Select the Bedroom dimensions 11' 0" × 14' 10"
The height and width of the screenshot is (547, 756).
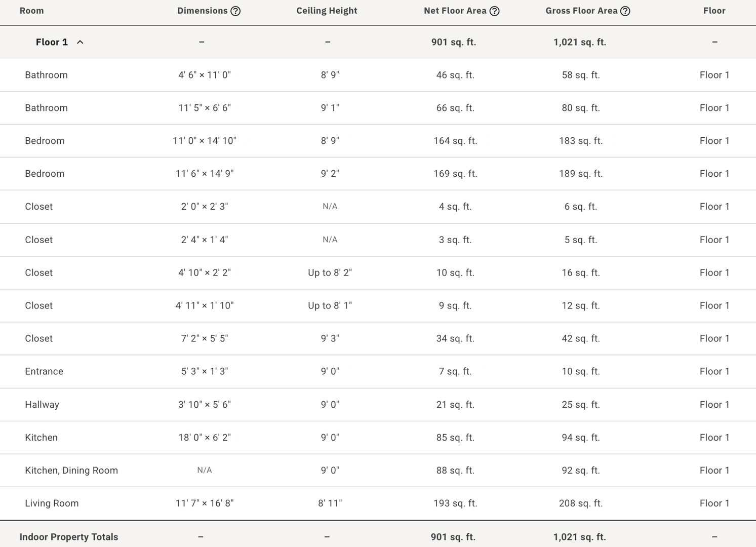point(205,141)
